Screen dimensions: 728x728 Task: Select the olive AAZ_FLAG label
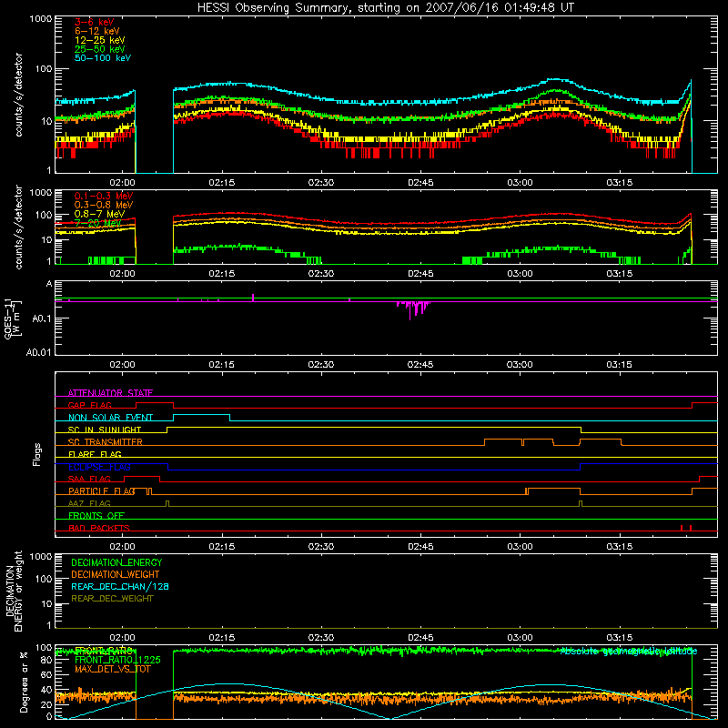click(x=89, y=504)
